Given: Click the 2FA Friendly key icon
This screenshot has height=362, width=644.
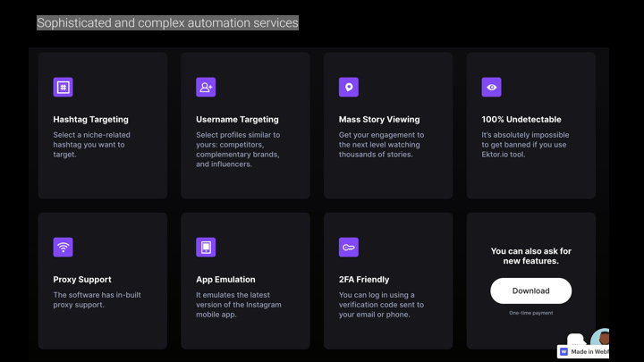Looking at the screenshot, I should coord(349,247).
